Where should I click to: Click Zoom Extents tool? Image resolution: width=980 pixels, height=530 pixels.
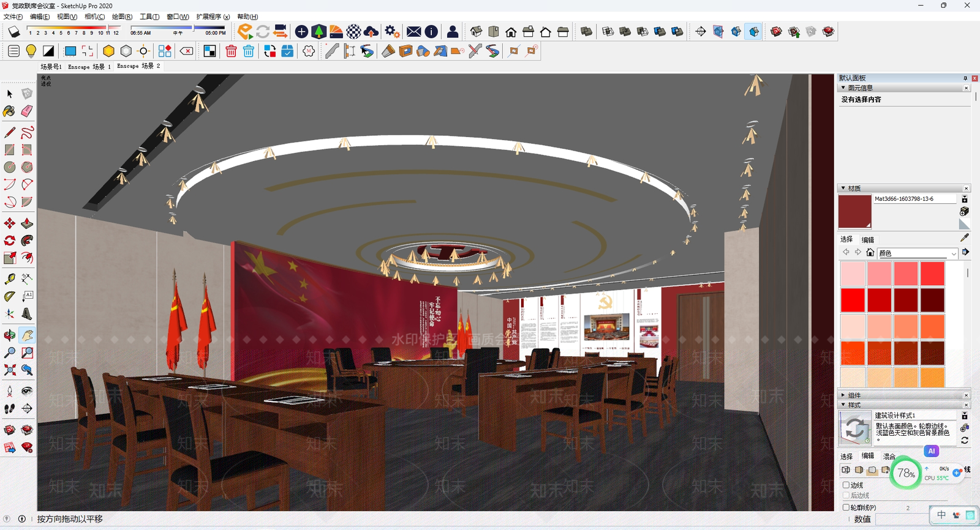[10, 370]
